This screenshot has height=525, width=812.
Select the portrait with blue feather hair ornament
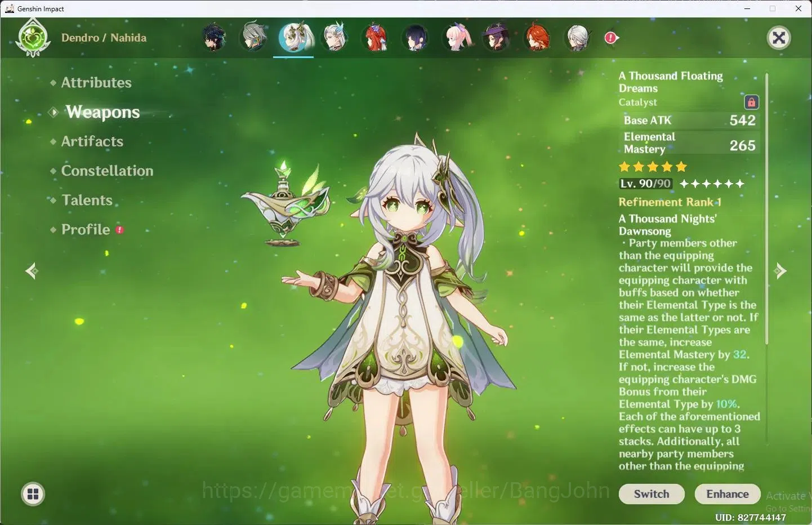334,38
